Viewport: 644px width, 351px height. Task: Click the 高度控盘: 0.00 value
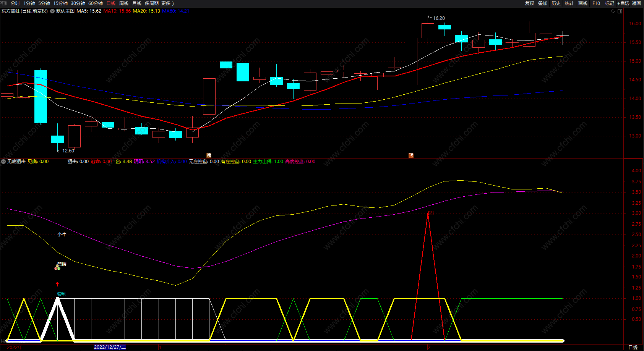(300, 162)
